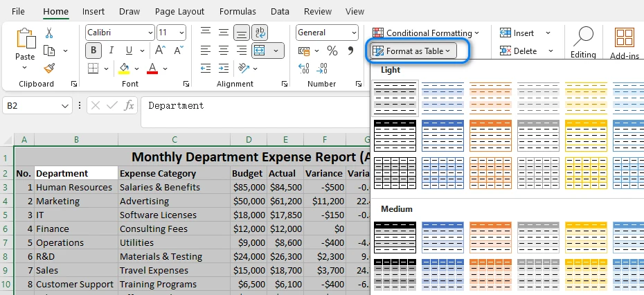Toggle Underline formatting
Viewport: 644px width, 295px height.
[x=129, y=51]
